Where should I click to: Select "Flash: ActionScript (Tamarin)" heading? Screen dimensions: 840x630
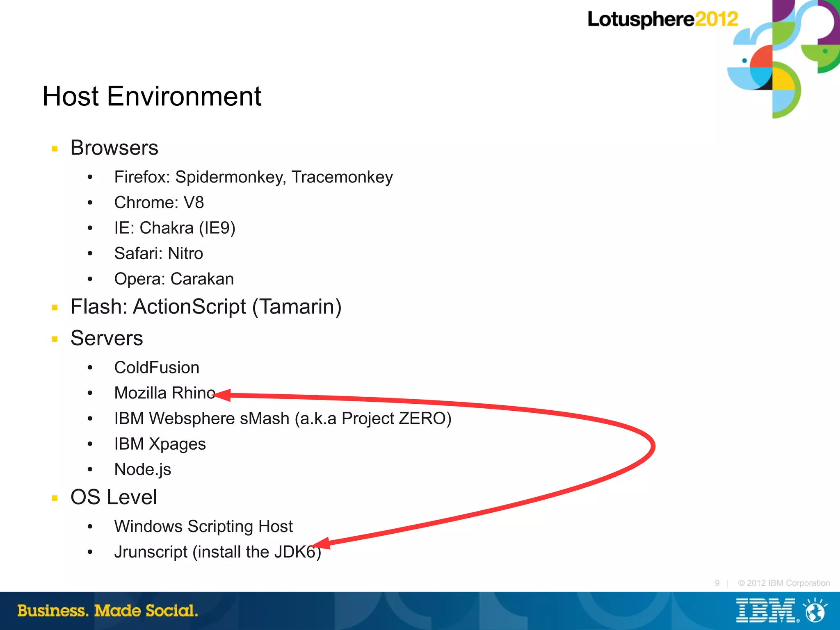206,307
